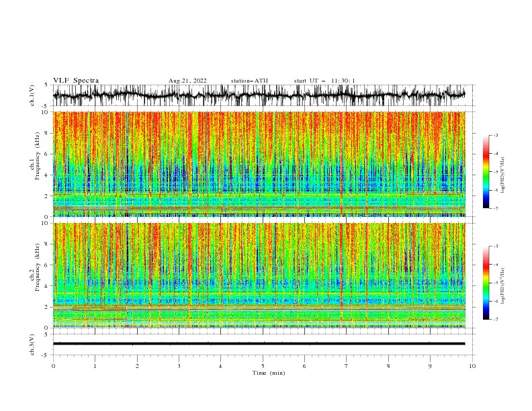Viewport: 532px width, 411px height.
Task: Click the ch.2 spectrogram plot
Action: click(259, 275)
